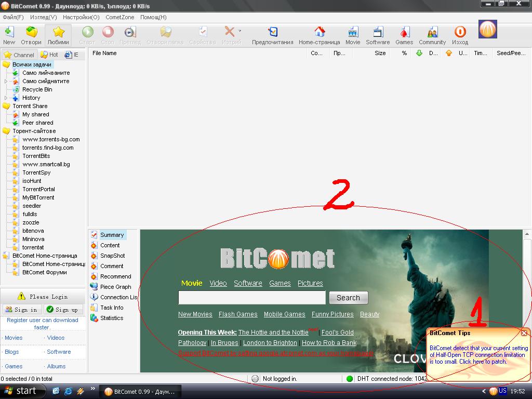Open the Software toolbar icon
The height and width of the screenshot is (399, 532).
(378, 32)
